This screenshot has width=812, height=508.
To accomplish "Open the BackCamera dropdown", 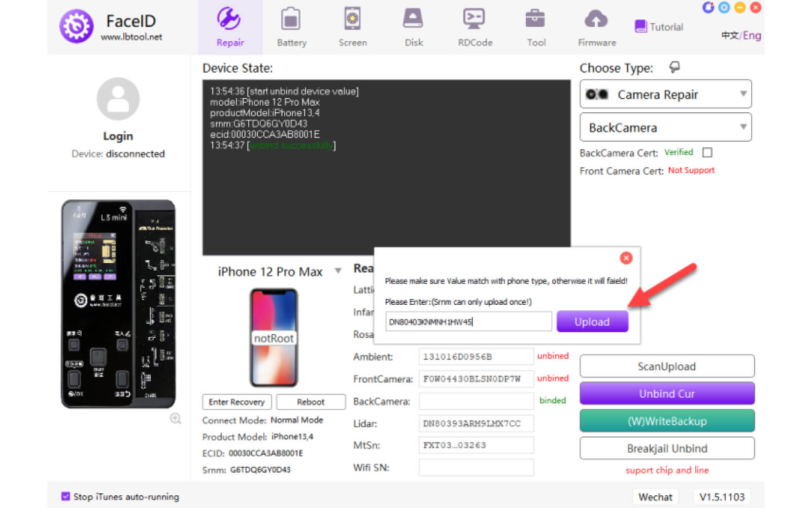I will pyautogui.click(x=665, y=127).
